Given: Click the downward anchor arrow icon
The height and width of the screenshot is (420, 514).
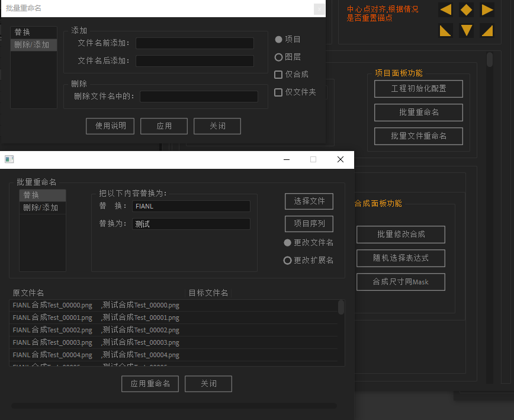Looking at the screenshot, I should click(467, 30).
